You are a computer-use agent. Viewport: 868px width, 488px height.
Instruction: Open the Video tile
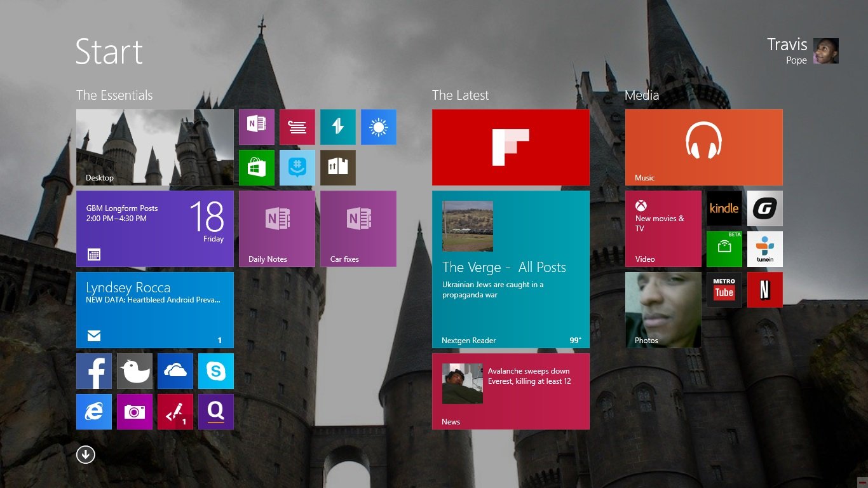[663, 229]
